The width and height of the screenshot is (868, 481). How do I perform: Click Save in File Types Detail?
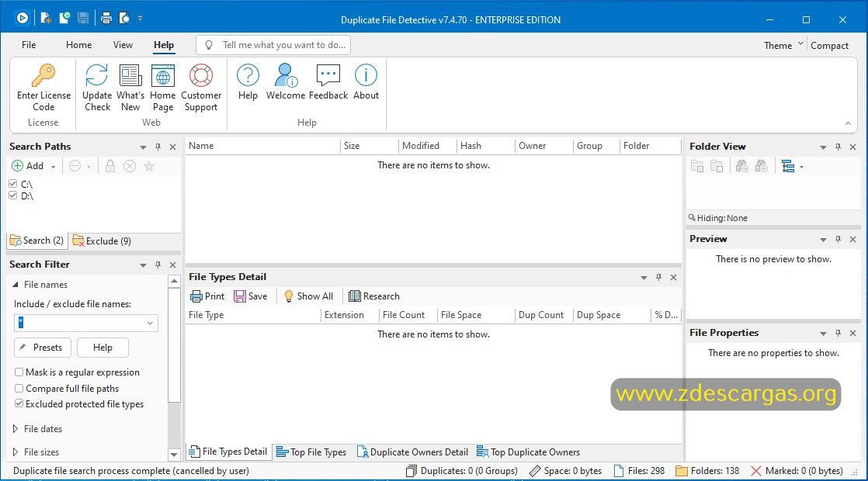point(251,296)
